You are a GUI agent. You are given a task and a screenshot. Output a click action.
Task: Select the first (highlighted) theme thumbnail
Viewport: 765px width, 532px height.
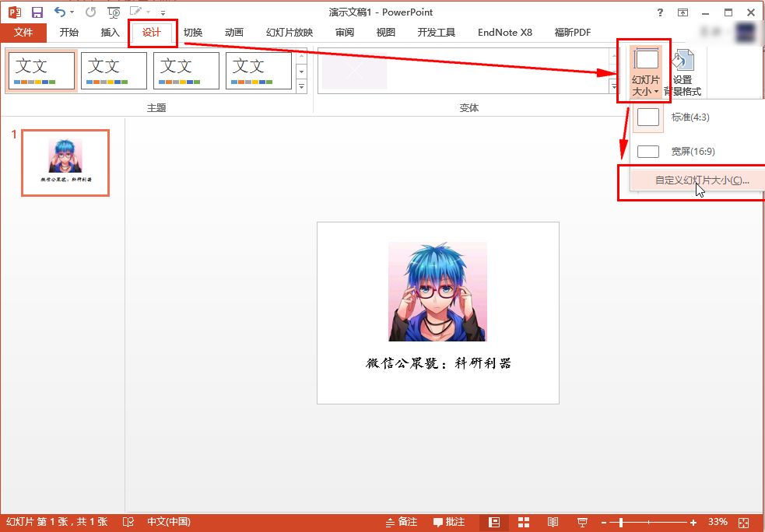pos(41,71)
